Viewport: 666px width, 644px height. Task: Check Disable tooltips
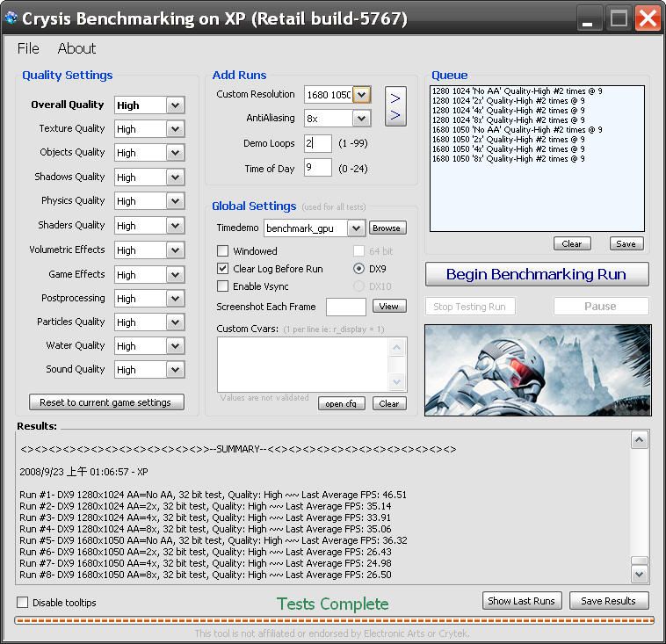pos(23,602)
